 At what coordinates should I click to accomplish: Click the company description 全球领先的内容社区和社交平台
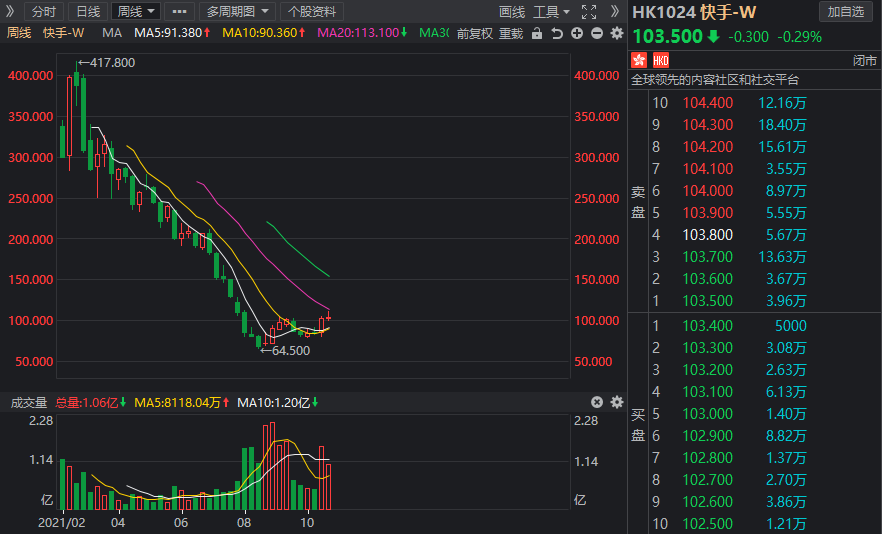[715, 80]
